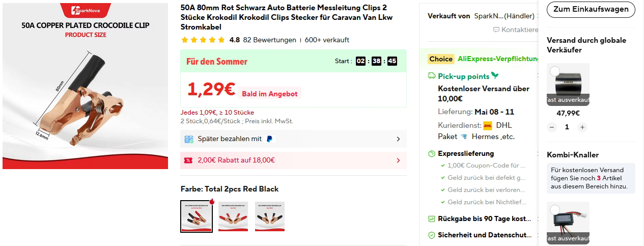Image resolution: width=644 pixels, height=246 pixels.
Task: Click the Sicherheit und Datenschutz shield icon
Action: [432, 235]
